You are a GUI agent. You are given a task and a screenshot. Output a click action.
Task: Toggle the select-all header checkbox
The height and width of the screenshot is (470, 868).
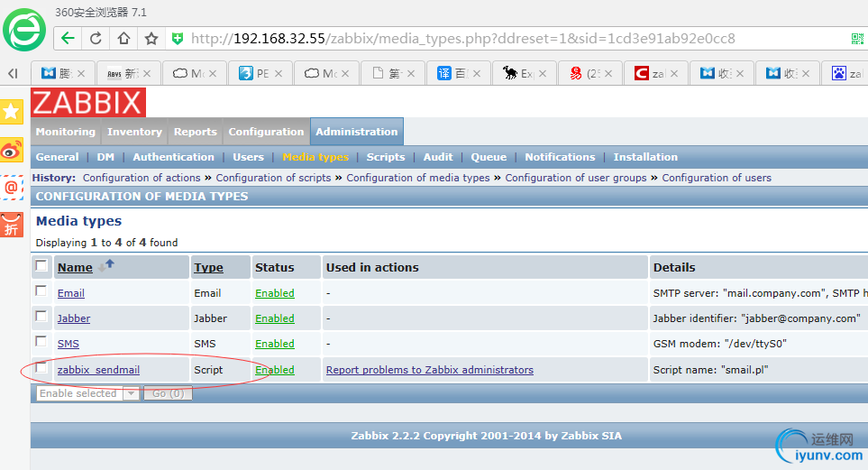(41, 265)
